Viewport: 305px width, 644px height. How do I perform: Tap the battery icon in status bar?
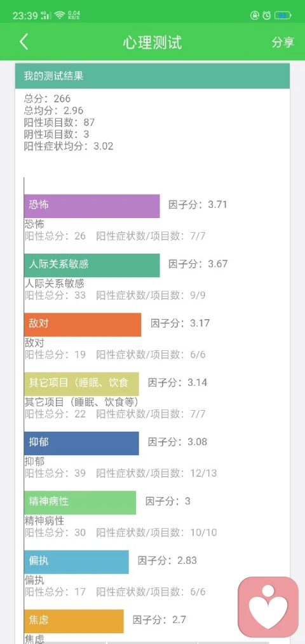coord(283,16)
